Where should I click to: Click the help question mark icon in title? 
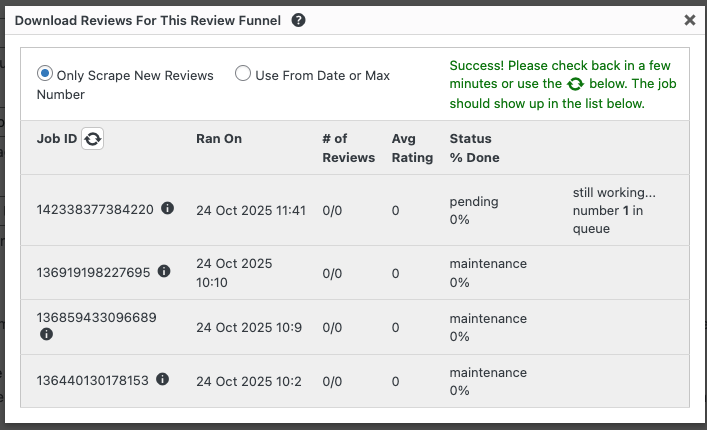[298, 20]
